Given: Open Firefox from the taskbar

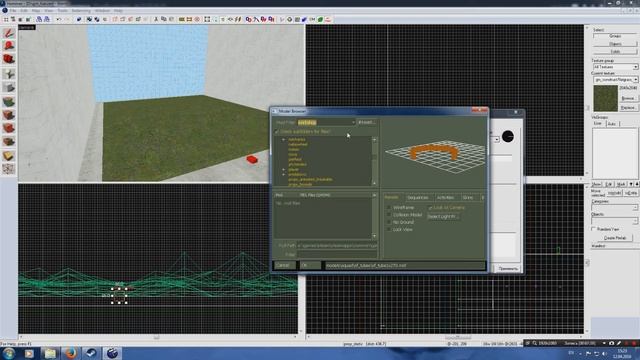Looking at the screenshot, I should tap(71, 353).
